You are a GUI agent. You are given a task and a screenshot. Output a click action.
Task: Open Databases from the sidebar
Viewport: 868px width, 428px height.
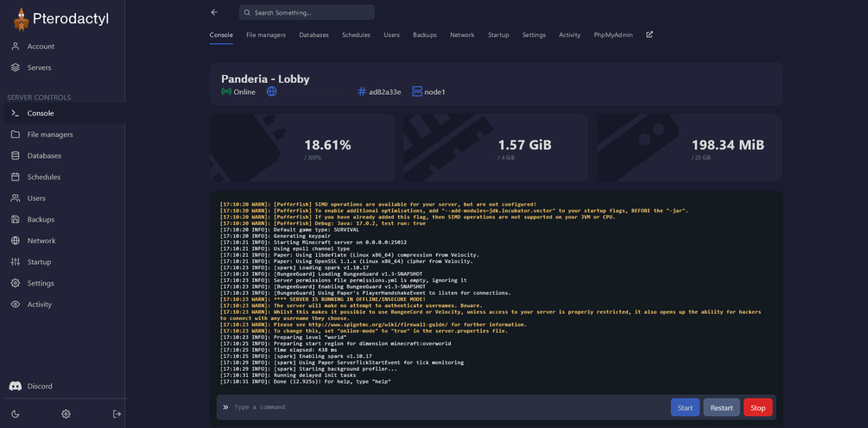(x=44, y=156)
